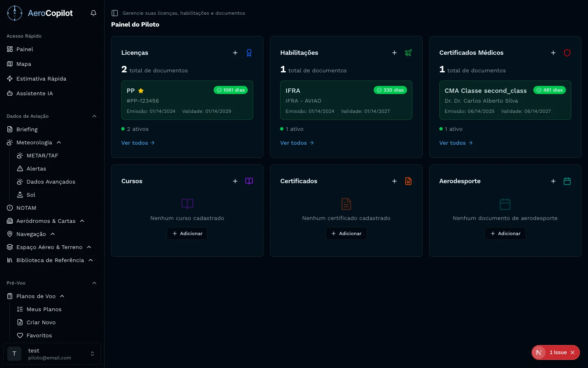The width and height of the screenshot is (588, 368).
Task: Click the plus icon in Habilitações card
Action: pyautogui.click(x=394, y=53)
